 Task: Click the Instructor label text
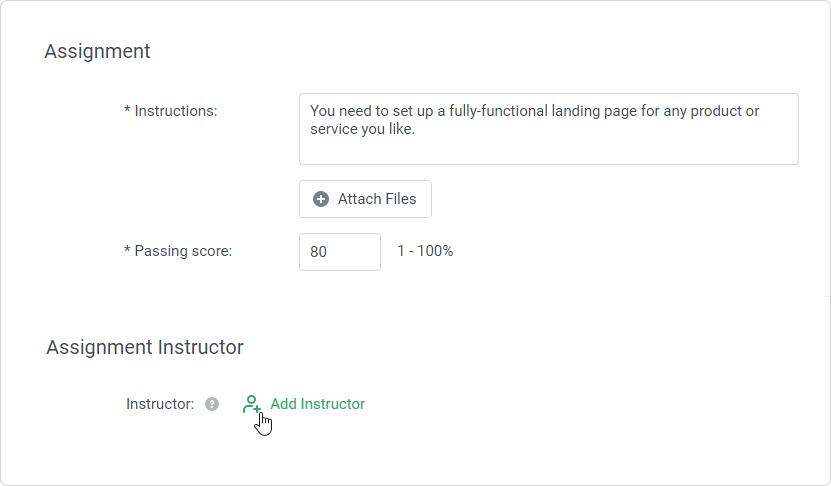[x=159, y=404]
